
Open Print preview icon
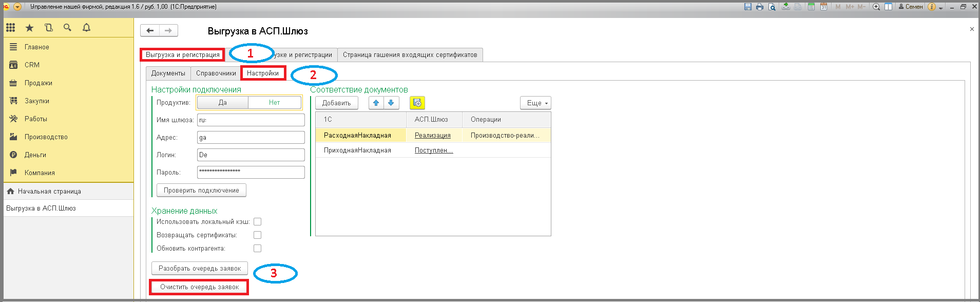click(x=772, y=7)
